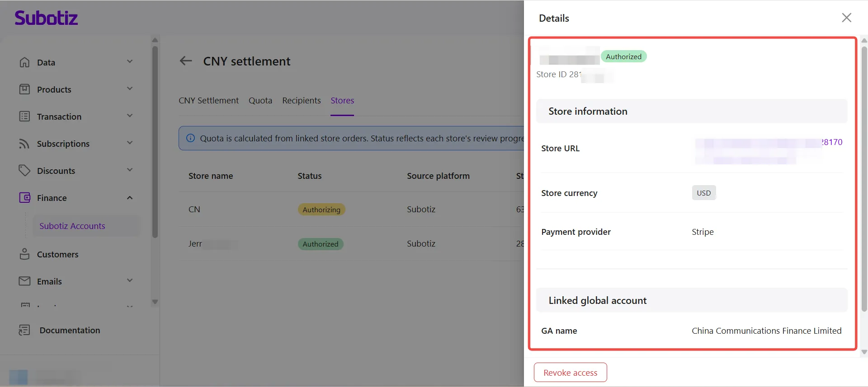Click the Subscriptions feed icon
This screenshot has width=868, height=387.
[24, 144]
